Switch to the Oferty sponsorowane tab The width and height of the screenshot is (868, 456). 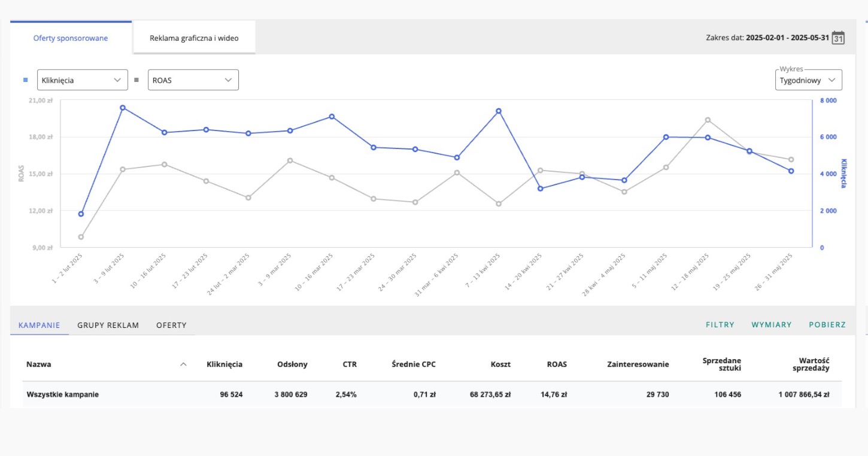click(71, 38)
